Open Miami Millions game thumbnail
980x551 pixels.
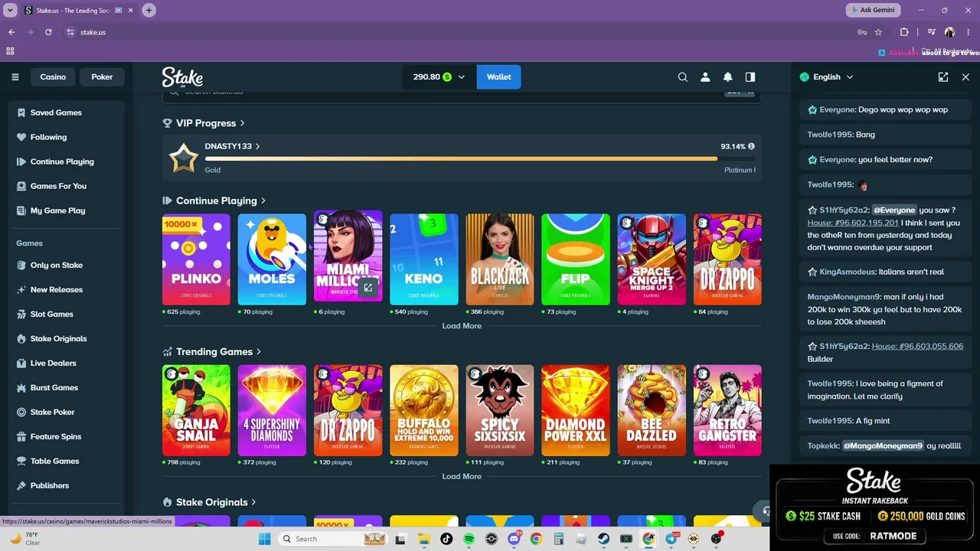(x=348, y=256)
